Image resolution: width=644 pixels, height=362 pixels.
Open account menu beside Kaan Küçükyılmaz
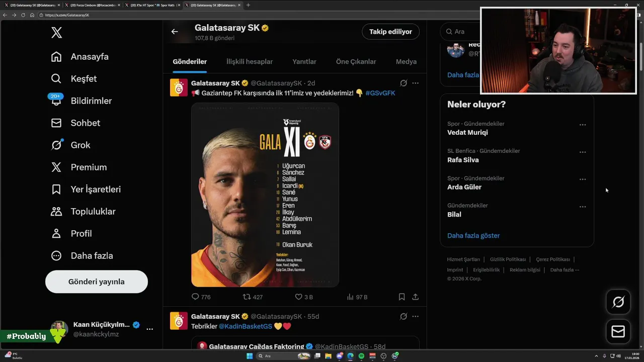click(x=149, y=329)
